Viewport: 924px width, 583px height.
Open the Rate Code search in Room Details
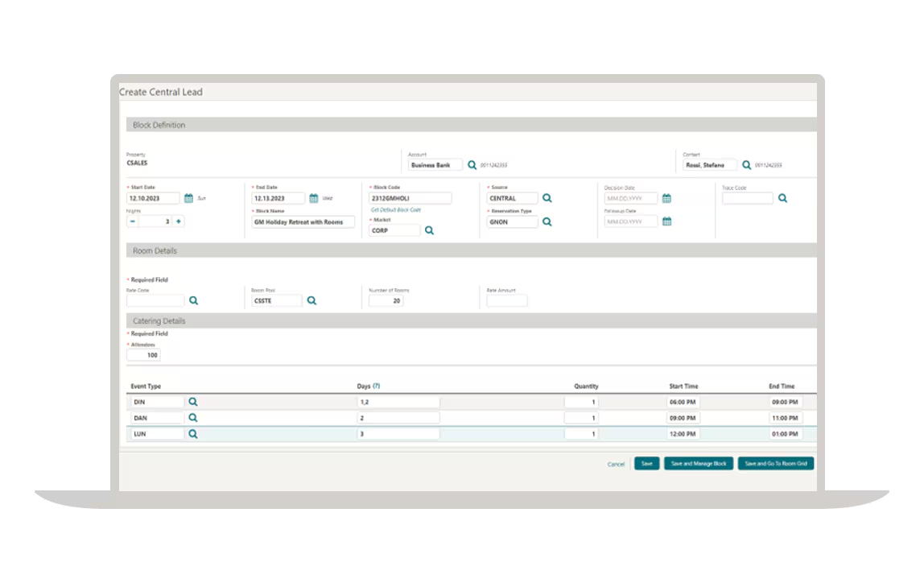(x=193, y=300)
